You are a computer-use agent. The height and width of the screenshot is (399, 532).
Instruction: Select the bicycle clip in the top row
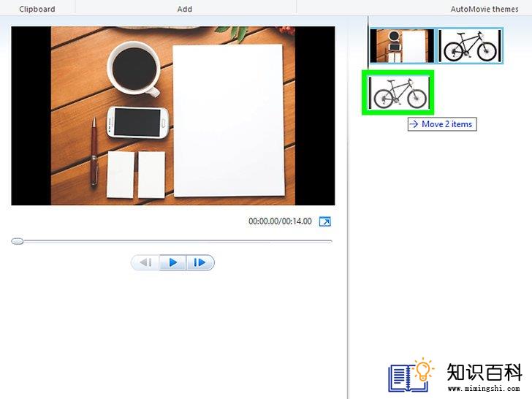point(470,46)
